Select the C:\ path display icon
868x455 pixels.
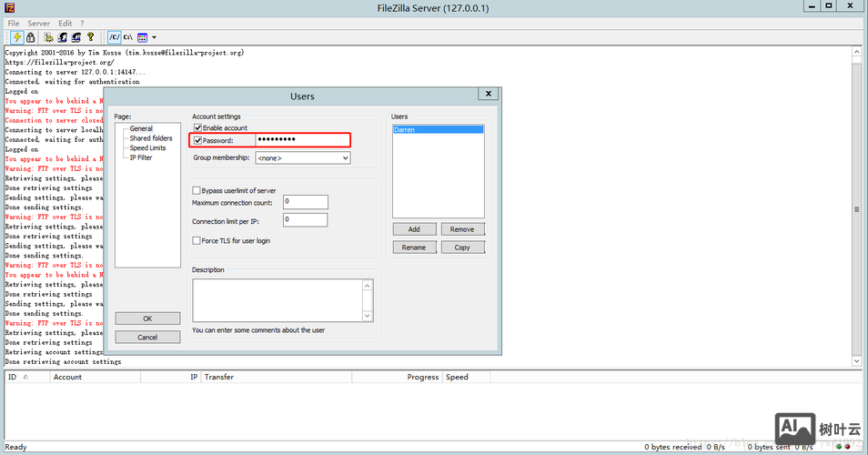(128, 37)
